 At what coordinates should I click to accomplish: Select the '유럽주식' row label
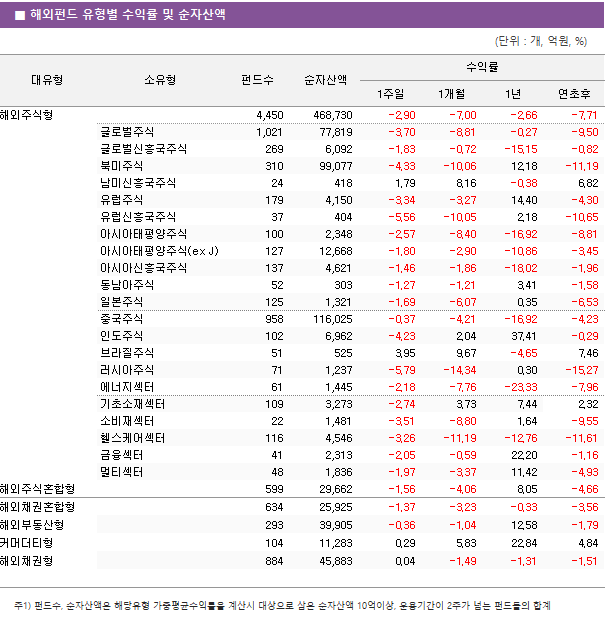pyautogui.click(x=121, y=200)
